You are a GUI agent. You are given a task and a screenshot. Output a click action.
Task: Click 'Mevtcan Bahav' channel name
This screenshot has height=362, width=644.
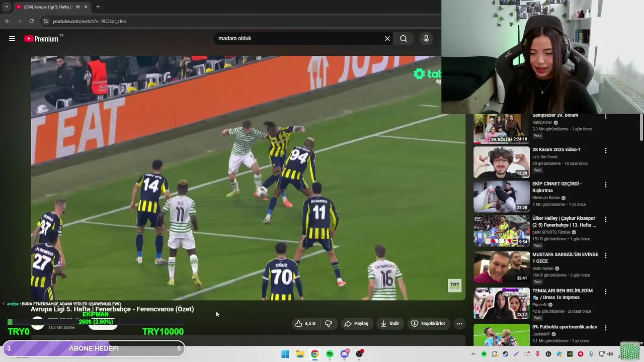pos(546,198)
